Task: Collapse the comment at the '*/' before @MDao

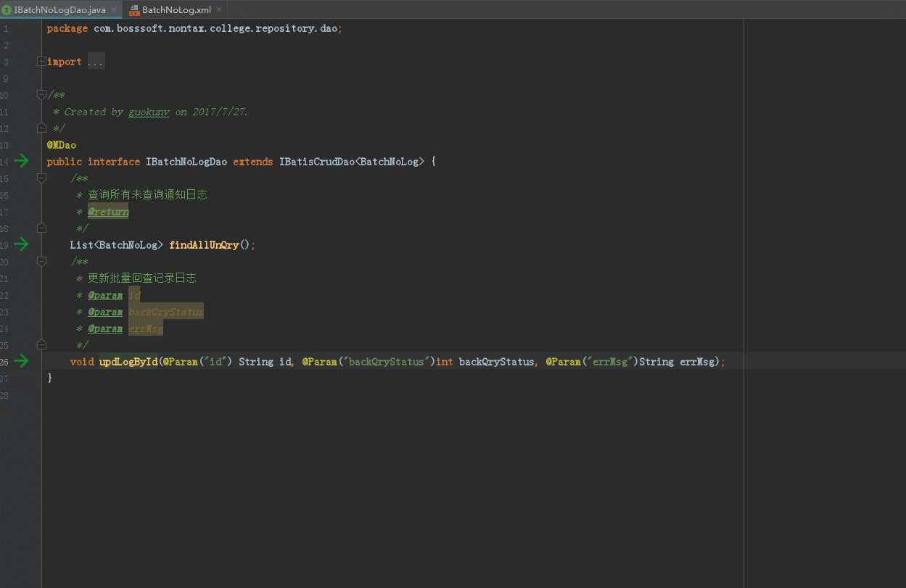Action: [41, 128]
